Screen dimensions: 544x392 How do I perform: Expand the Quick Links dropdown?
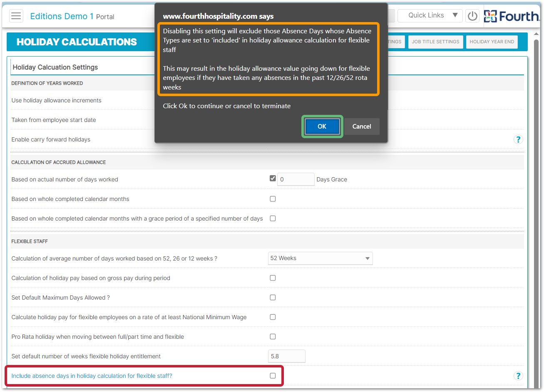pos(430,15)
